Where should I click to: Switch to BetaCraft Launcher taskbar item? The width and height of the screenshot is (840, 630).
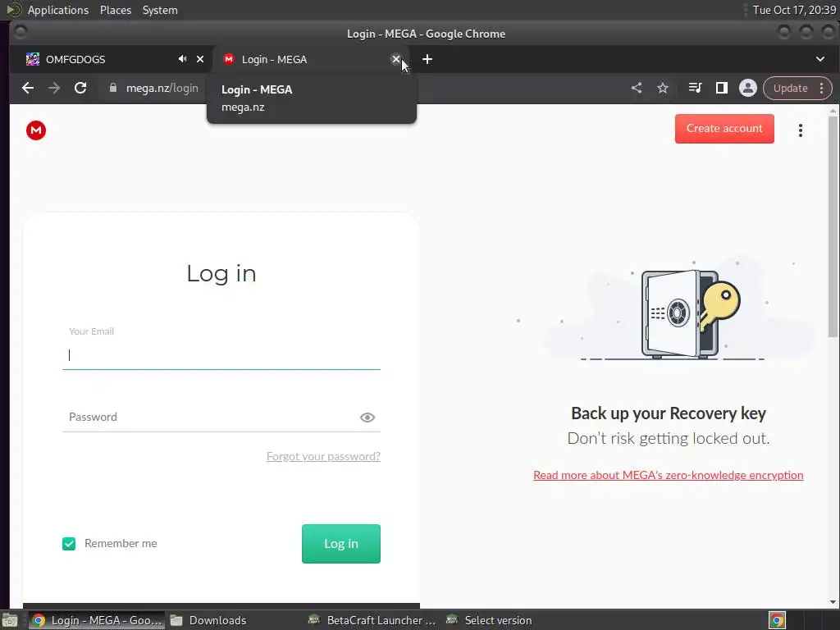click(372, 620)
